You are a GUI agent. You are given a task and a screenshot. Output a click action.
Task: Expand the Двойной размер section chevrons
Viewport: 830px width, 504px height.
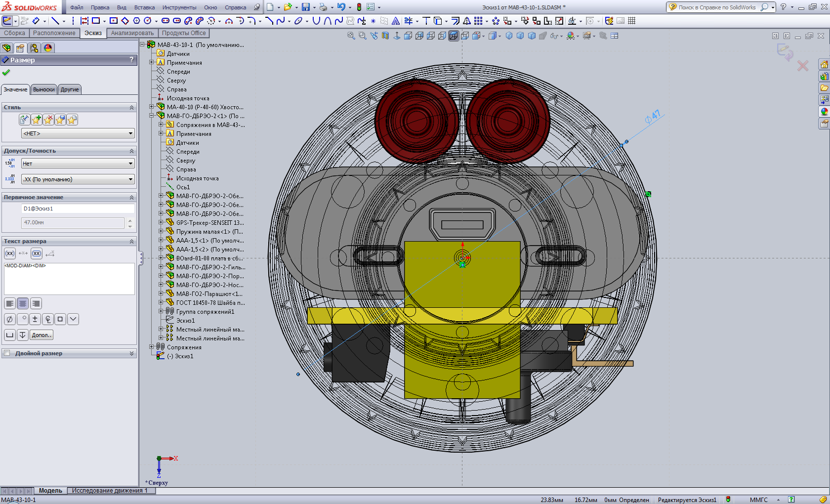131,353
